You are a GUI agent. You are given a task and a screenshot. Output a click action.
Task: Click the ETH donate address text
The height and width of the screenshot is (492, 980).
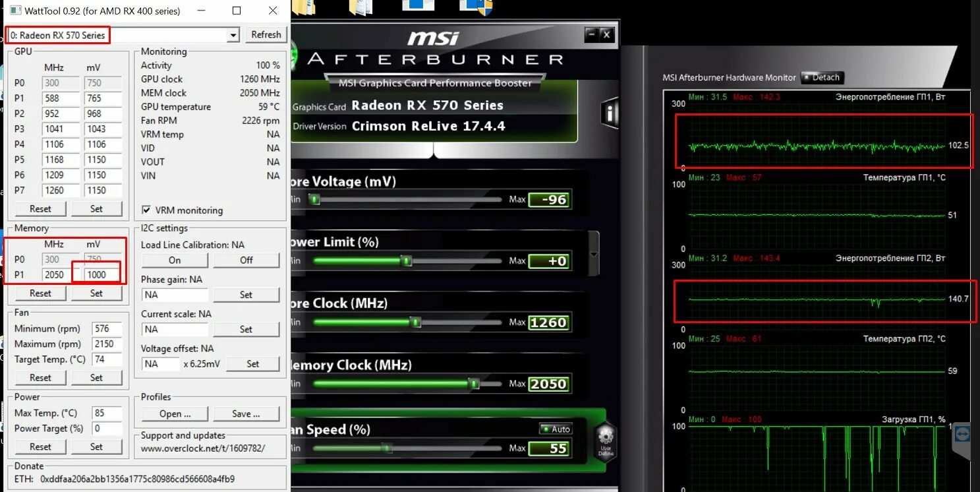click(x=137, y=479)
